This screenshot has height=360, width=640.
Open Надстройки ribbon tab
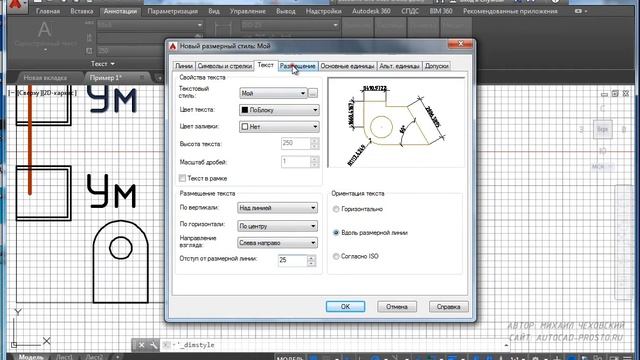[x=324, y=11]
